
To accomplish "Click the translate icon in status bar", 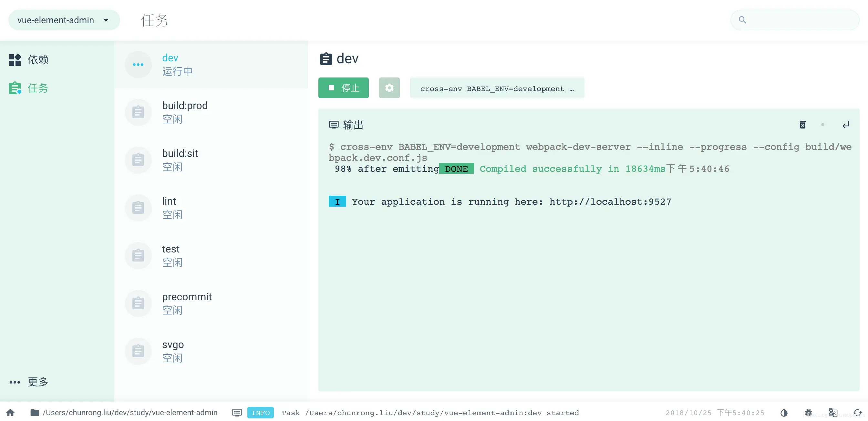I will 832,412.
